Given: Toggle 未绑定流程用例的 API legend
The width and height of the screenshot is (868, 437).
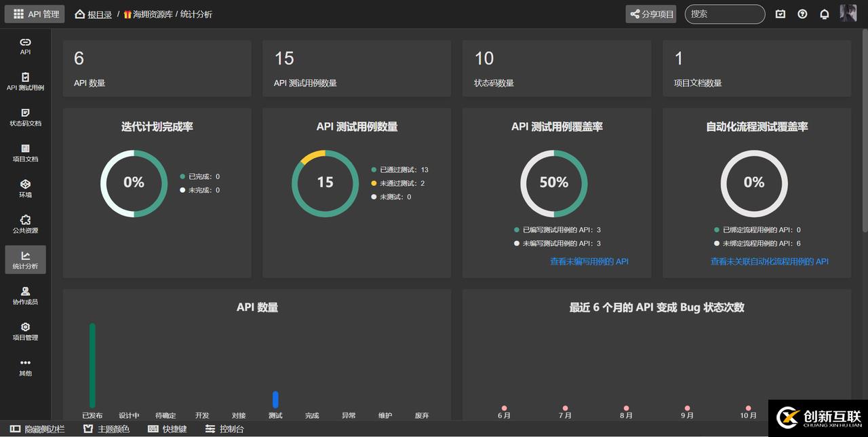Looking at the screenshot, I should (x=757, y=244).
